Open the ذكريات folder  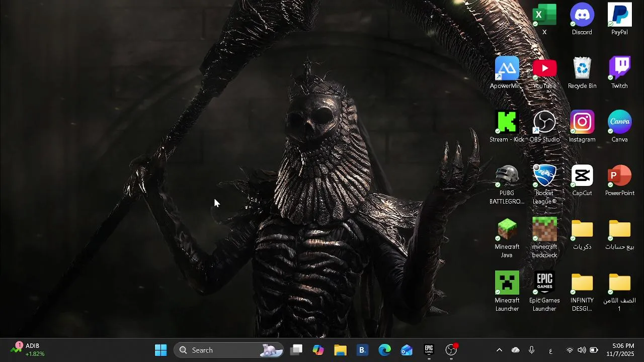pyautogui.click(x=582, y=234)
